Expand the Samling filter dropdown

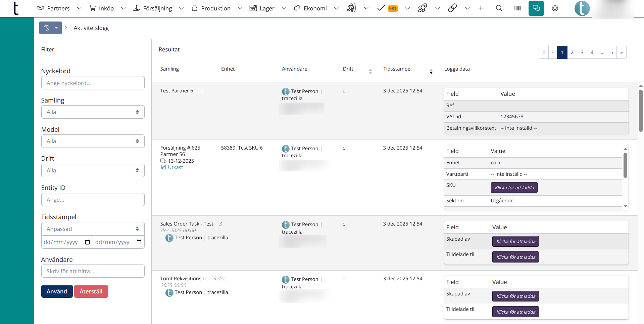(93, 112)
